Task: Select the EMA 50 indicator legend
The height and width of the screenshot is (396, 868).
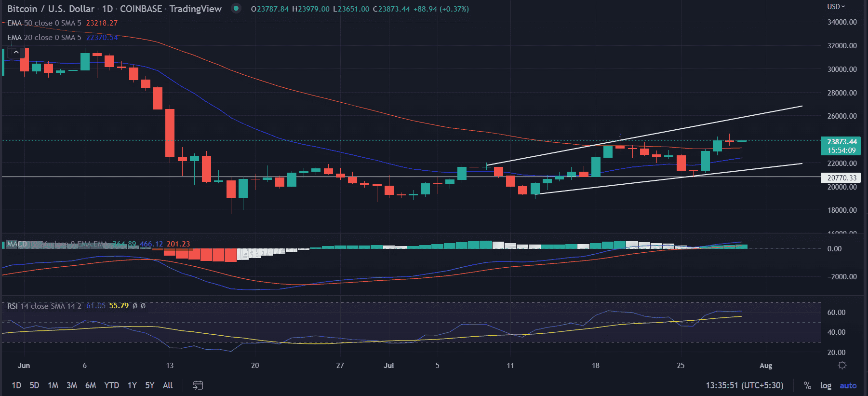Action: click(x=44, y=23)
